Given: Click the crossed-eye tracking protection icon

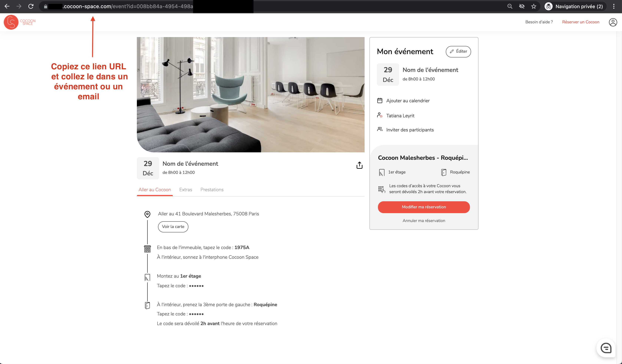Looking at the screenshot, I should (x=522, y=6).
